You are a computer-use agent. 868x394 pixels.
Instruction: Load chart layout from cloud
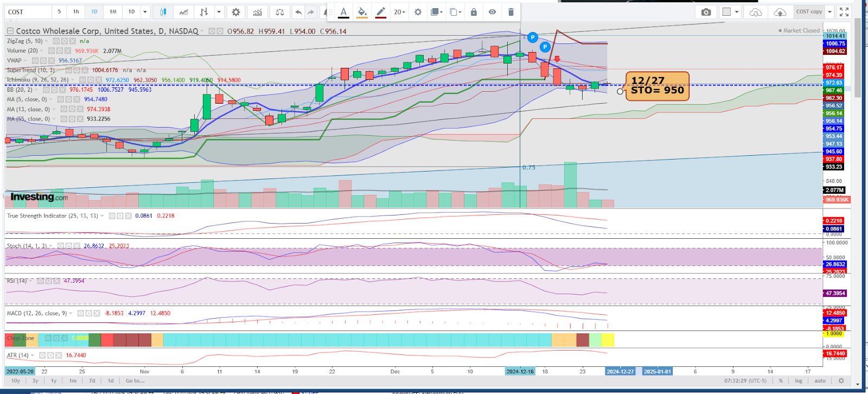756,11
